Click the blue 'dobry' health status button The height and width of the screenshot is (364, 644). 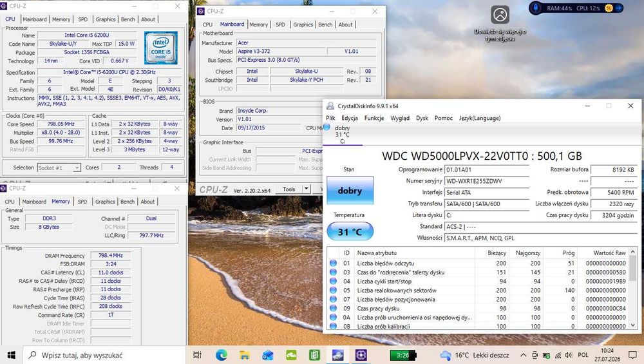pos(350,190)
